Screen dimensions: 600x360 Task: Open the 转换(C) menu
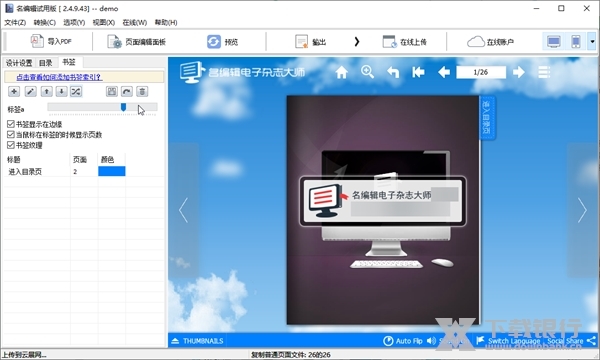click(x=44, y=23)
